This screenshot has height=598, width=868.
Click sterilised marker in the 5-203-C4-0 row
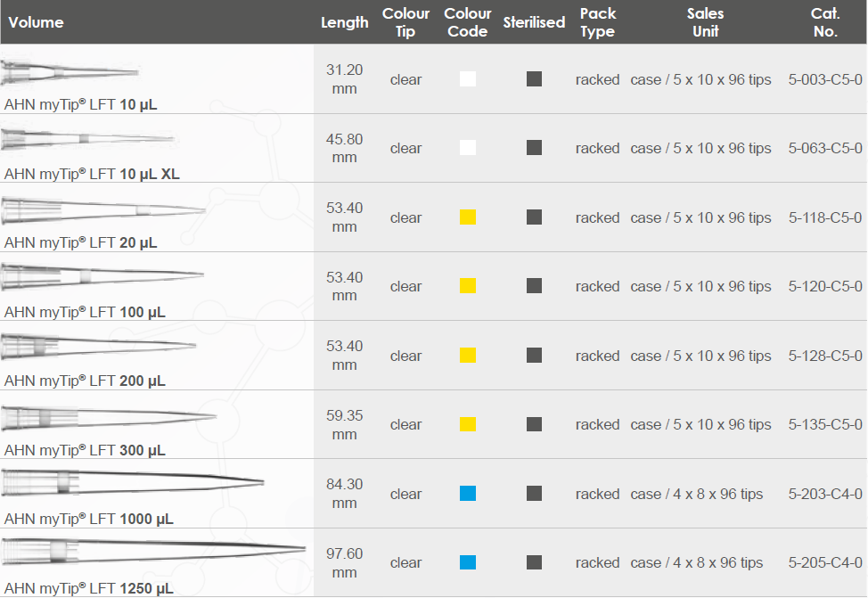(x=534, y=494)
